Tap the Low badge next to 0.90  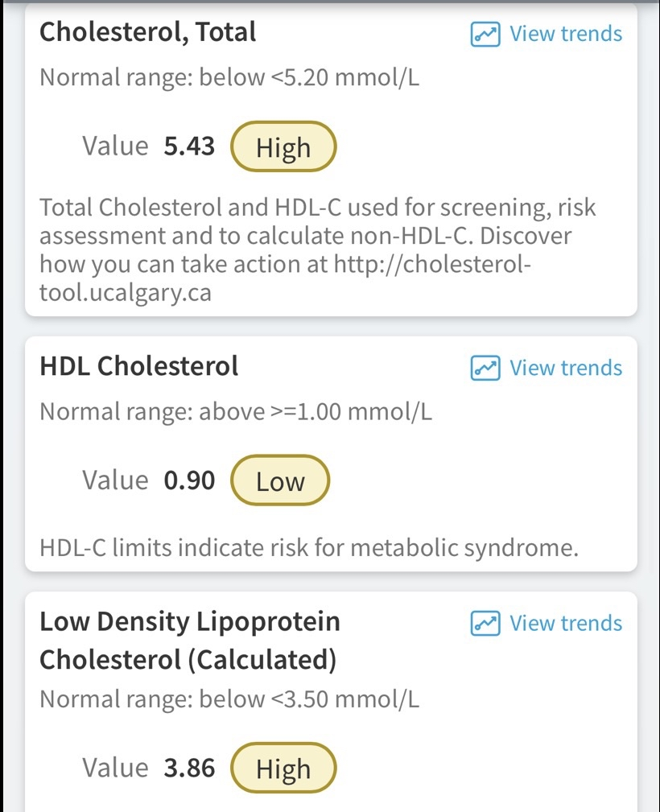tap(280, 481)
